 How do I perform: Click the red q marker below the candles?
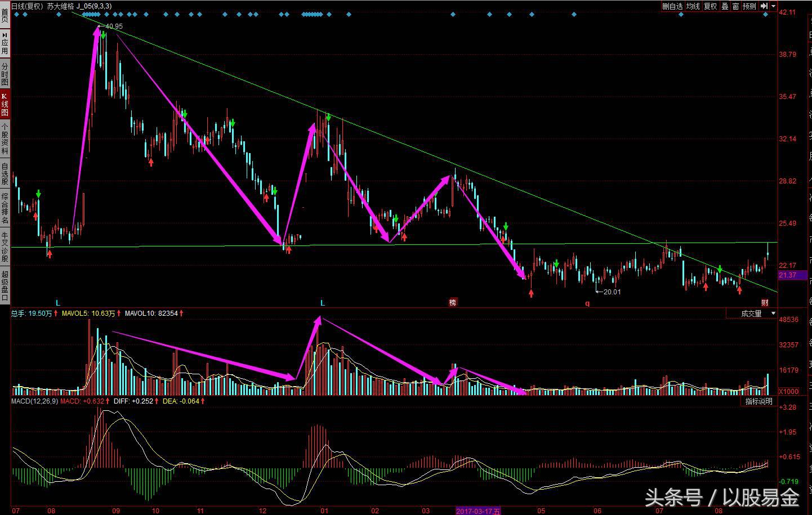[587, 303]
